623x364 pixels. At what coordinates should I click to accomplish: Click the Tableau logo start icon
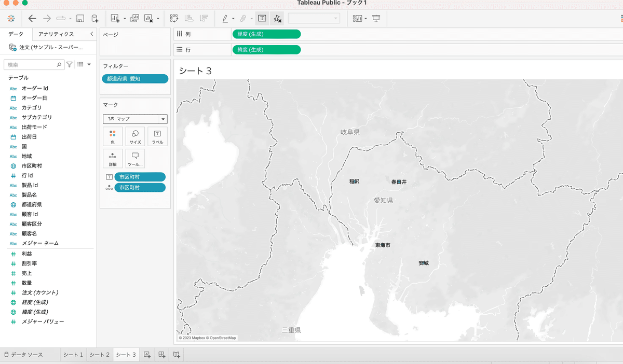coord(11,18)
